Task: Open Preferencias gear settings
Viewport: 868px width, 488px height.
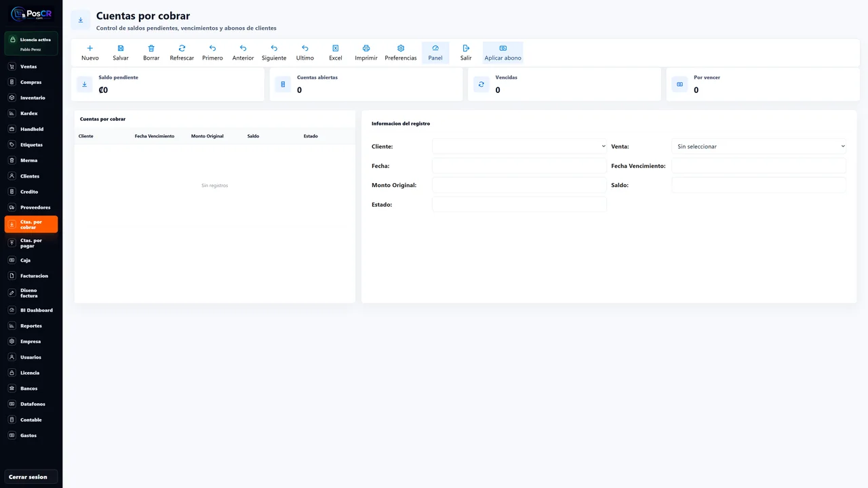Action: click(x=401, y=53)
